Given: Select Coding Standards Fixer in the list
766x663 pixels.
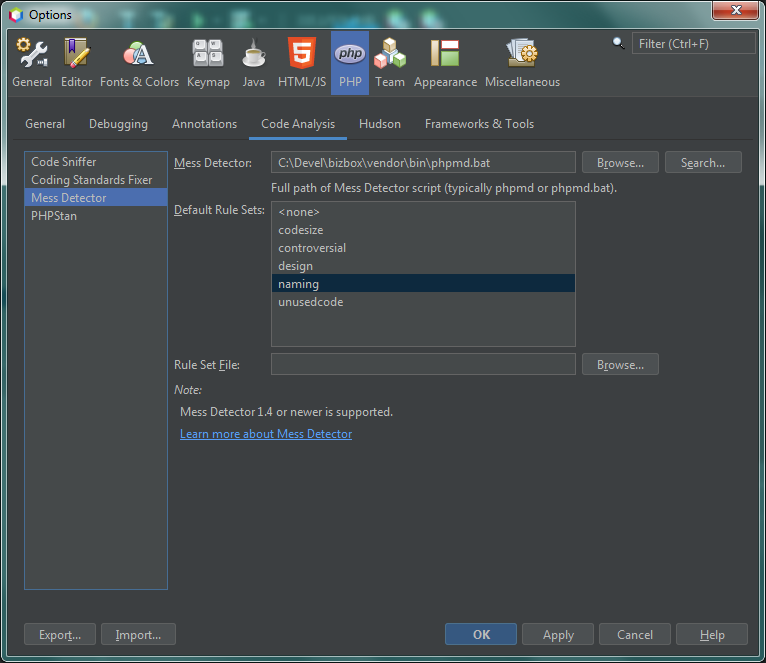Looking at the screenshot, I should click(96, 180).
